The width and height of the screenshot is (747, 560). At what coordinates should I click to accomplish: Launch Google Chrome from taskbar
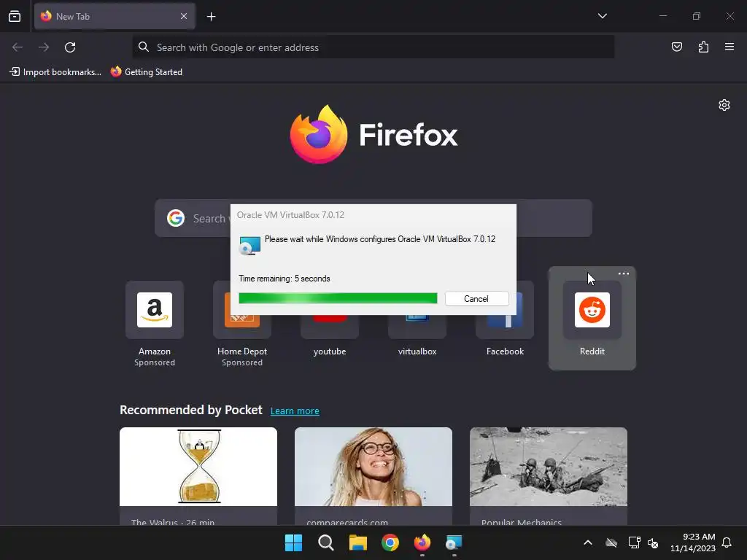coord(390,542)
